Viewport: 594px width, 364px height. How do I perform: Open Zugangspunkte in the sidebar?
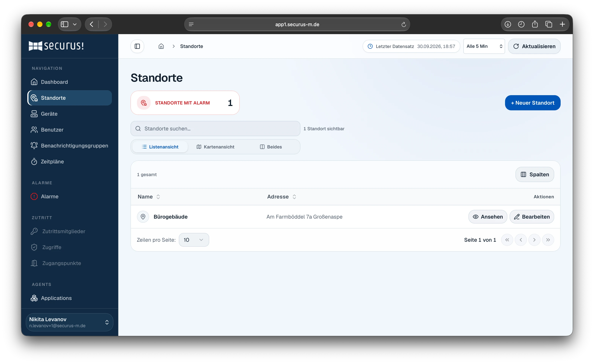[x=69, y=263]
